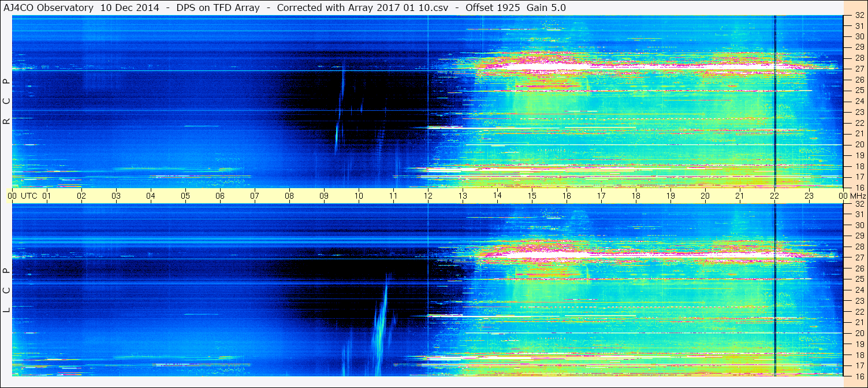Click the 16 MHz label on LCP scale
This screenshot has width=868, height=388.
click(x=859, y=376)
